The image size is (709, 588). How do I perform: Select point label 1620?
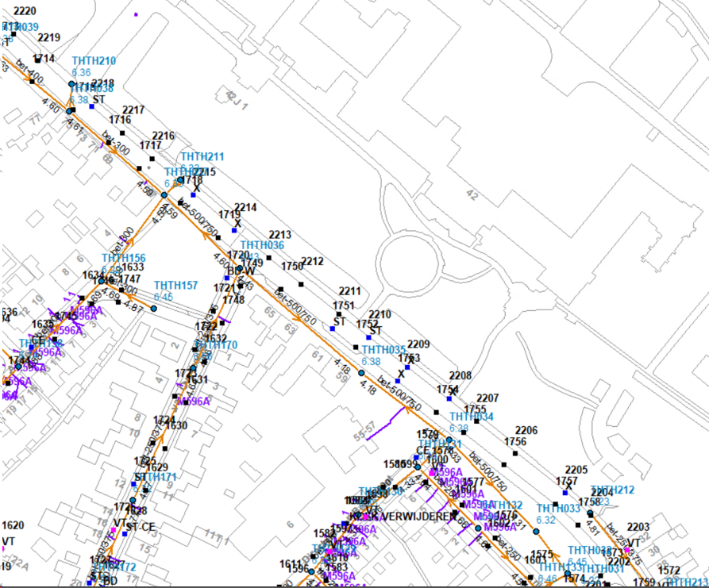(13, 525)
